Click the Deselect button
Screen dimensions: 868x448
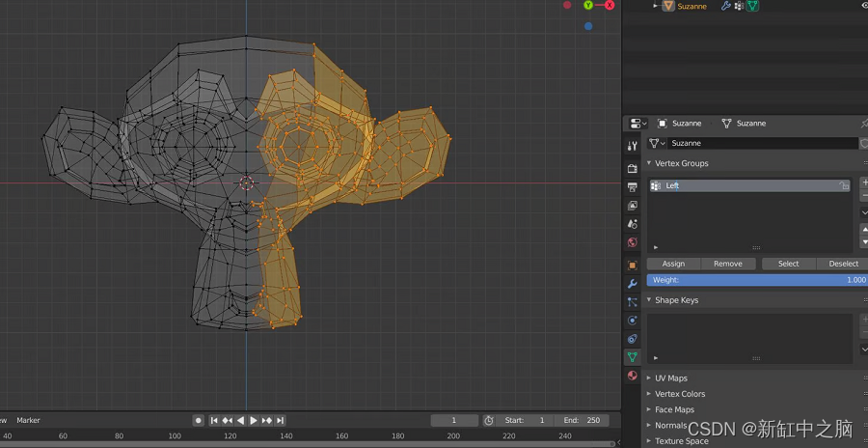(842, 264)
